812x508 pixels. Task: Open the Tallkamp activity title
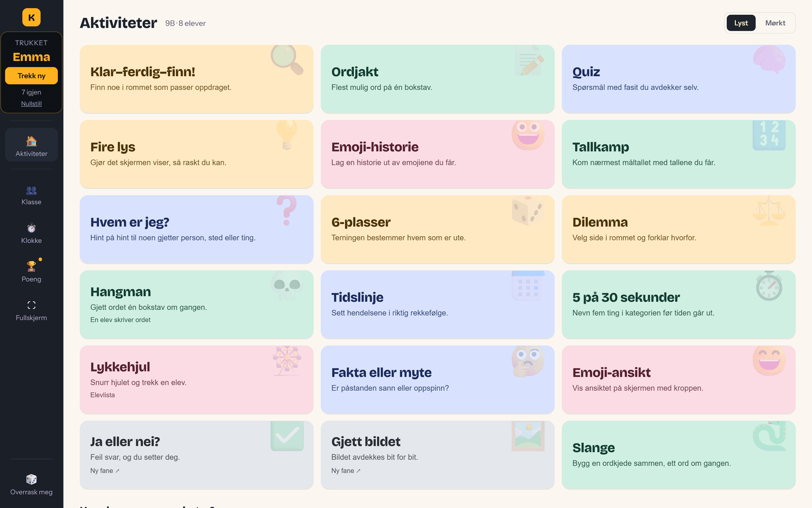pos(601,147)
